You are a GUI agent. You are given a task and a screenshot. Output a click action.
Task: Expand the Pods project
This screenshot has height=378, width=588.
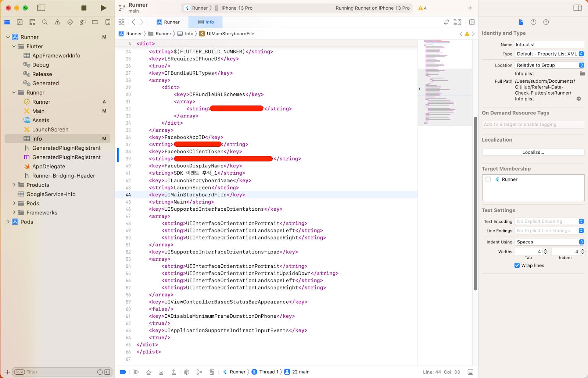click(x=8, y=222)
